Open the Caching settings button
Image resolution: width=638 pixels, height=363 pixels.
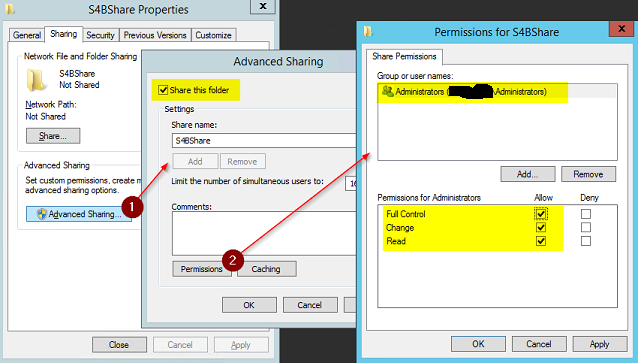pyautogui.click(x=267, y=269)
